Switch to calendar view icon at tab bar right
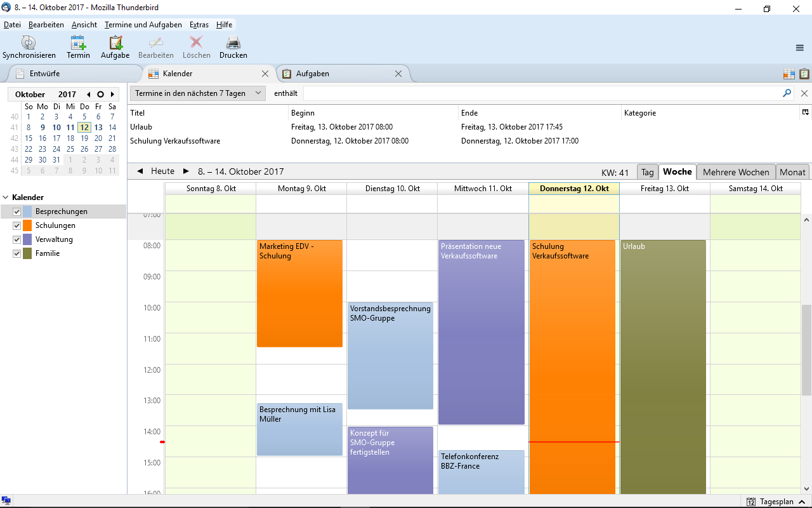 tap(789, 74)
